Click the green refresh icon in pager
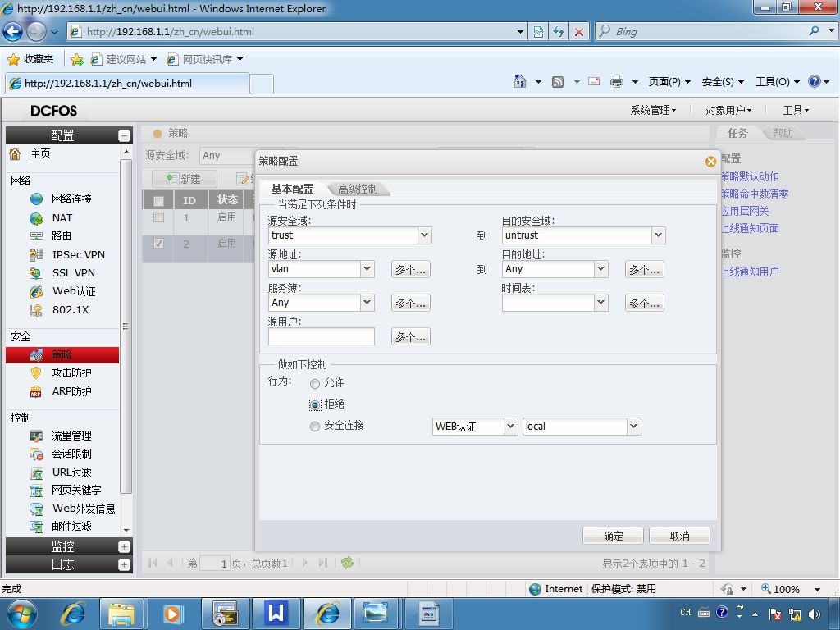This screenshot has height=630, width=840. tap(347, 563)
